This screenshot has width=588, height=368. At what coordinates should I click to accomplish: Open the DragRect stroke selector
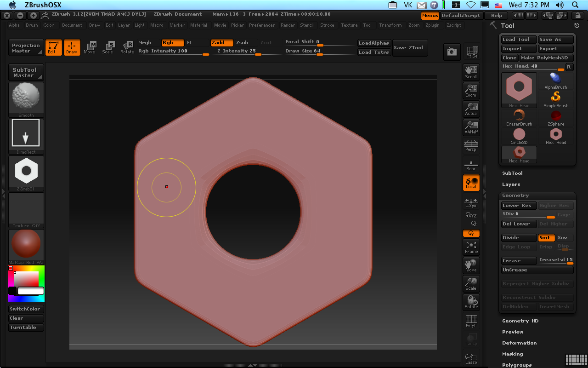pyautogui.click(x=26, y=137)
